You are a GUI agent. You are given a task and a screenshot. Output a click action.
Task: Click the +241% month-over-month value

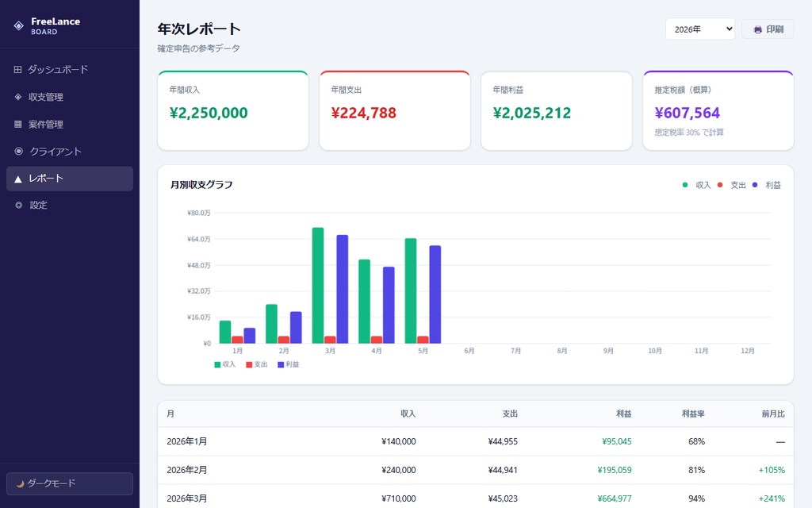tap(772, 498)
